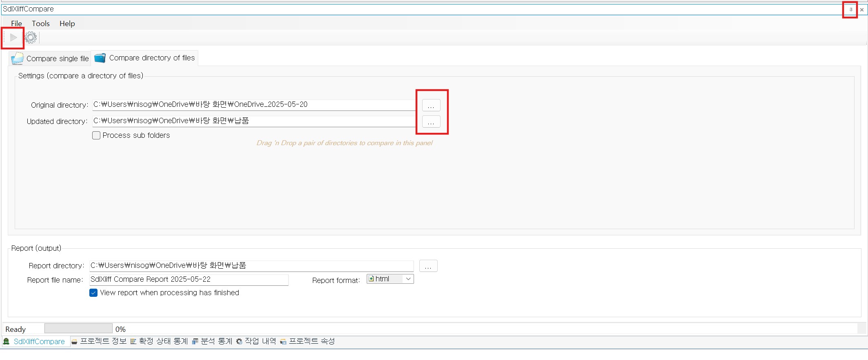Viewport: 868px width, 360px height.
Task: Open the 프로젝트 정보 bottom tab
Action: (x=99, y=341)
